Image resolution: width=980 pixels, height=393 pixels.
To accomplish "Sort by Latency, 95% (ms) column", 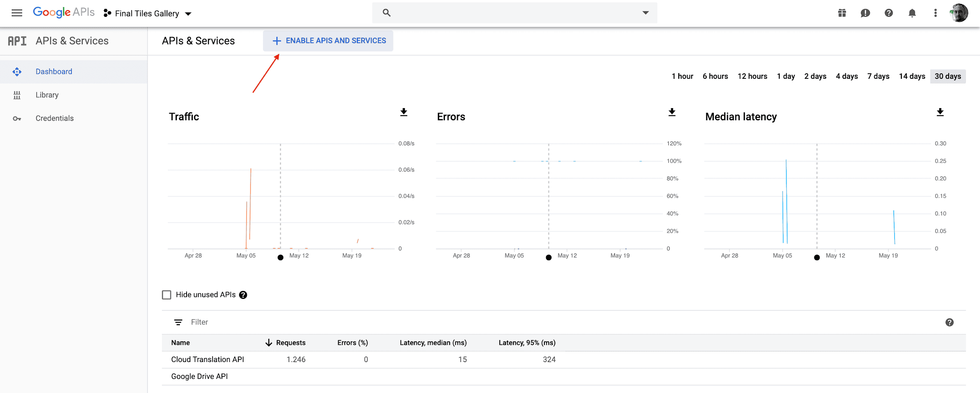I will pos(527,343).
